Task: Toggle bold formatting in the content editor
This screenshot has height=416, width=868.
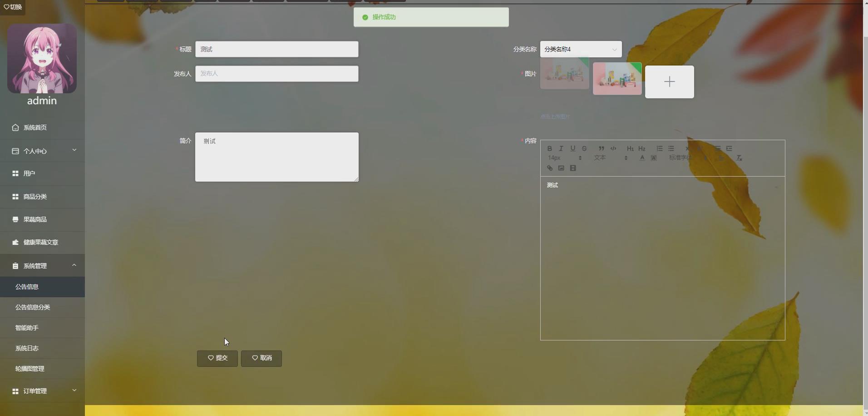Action: tap(549, 149)
